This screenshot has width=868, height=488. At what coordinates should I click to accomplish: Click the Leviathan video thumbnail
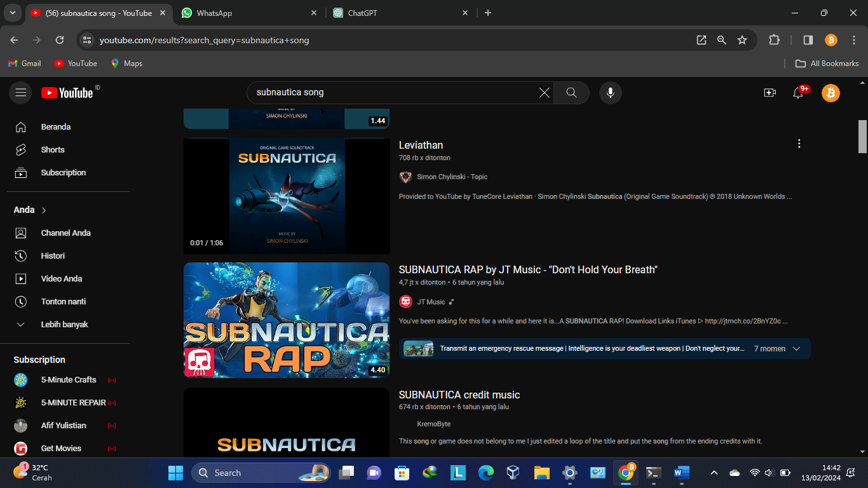287,196
